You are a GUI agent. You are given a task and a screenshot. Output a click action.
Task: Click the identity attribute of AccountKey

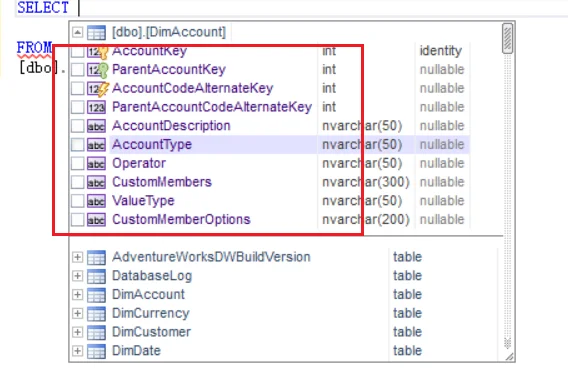pyautogui.click(x=440, y=51)
